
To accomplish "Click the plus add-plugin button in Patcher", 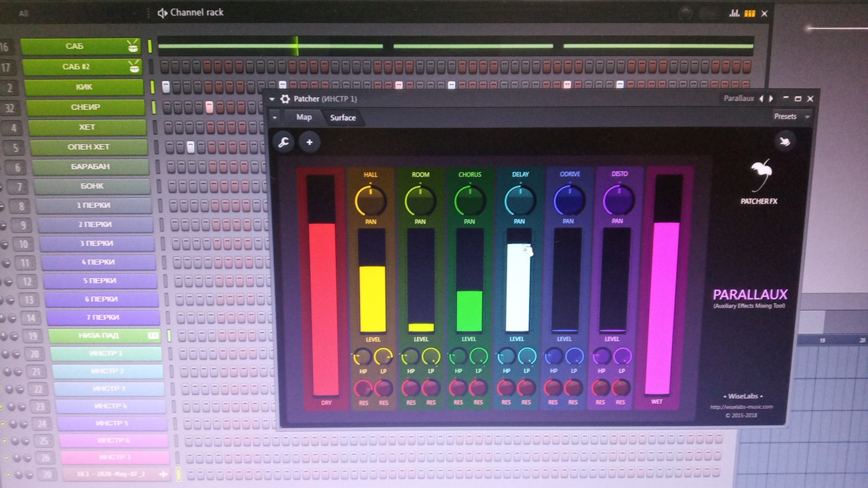I will tap(309, 142).
